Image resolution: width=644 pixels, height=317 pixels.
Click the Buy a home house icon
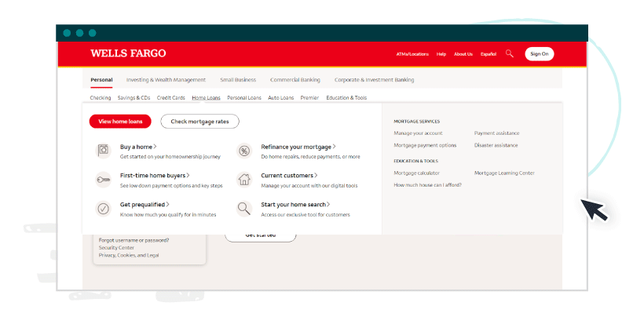103,151
